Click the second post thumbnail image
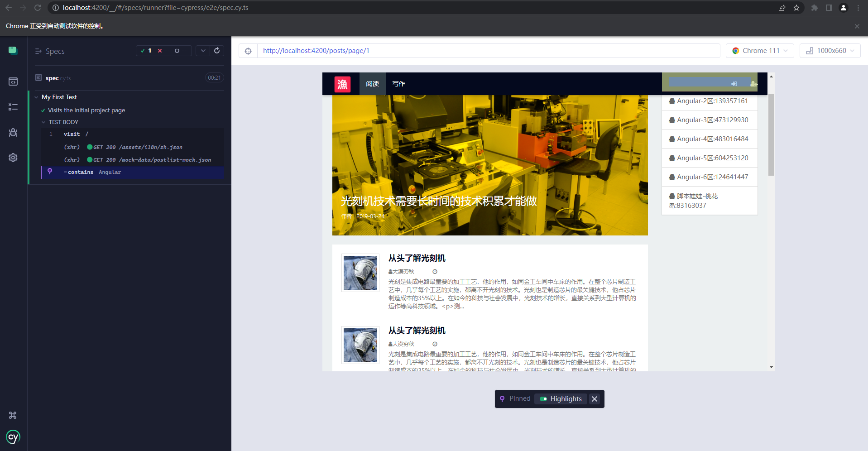Image resolution: width=868 pixels, height=451 pixels. tap(360, 345)
